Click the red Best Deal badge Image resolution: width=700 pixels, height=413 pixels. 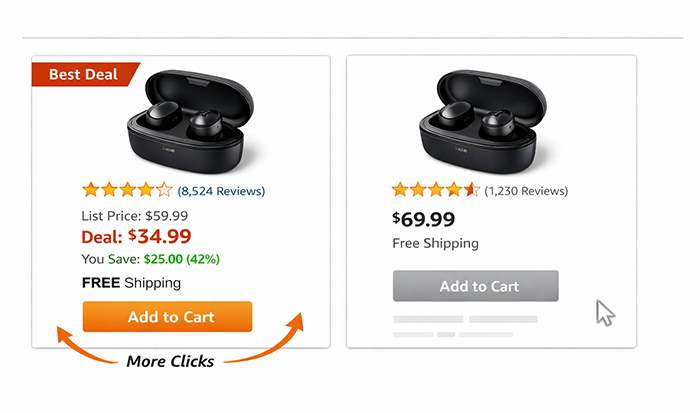point(82,74)
